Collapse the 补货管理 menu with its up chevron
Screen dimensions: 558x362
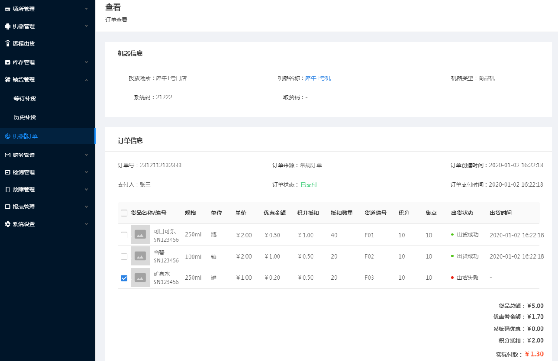pos(86,80)
